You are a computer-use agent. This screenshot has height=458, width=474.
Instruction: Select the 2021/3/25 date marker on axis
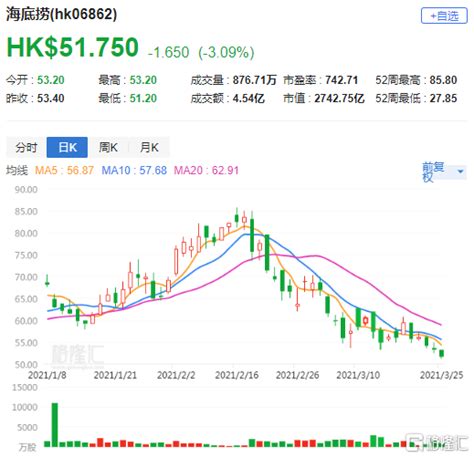click(x=441, y=375)
